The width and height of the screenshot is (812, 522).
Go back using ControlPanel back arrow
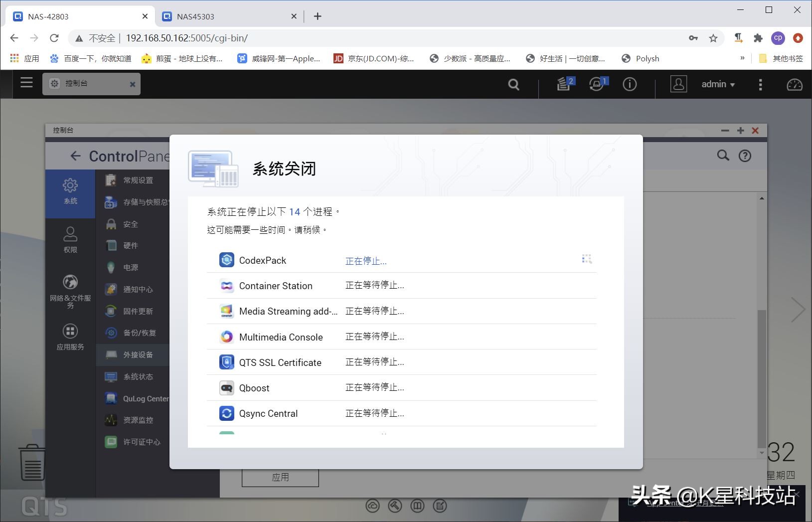tap(75, 156)
